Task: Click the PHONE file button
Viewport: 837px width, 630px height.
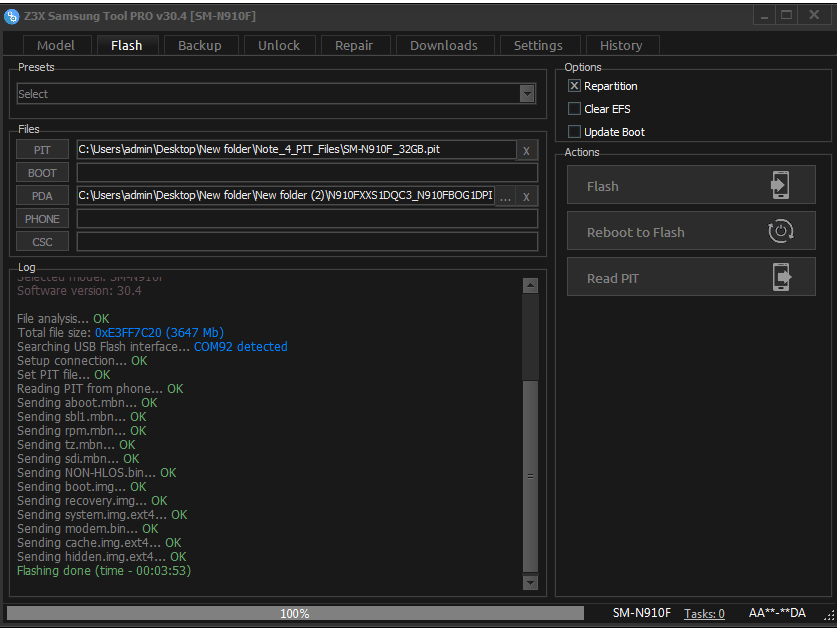Action: [42, 219]
